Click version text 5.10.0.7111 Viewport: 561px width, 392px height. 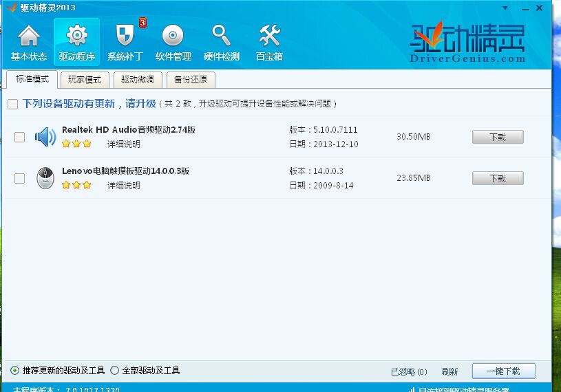point(335,130)
